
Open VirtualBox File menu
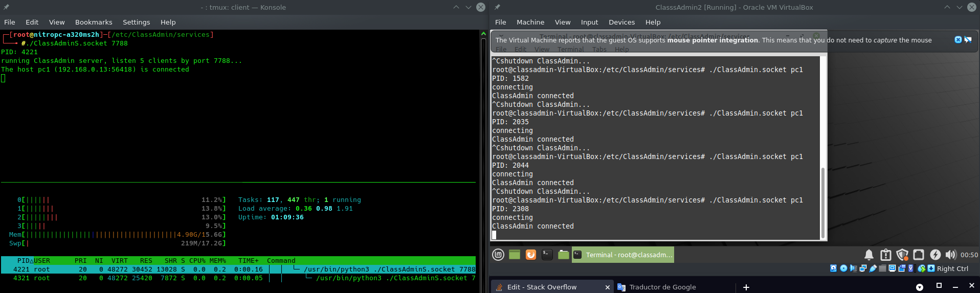(501, 22)
